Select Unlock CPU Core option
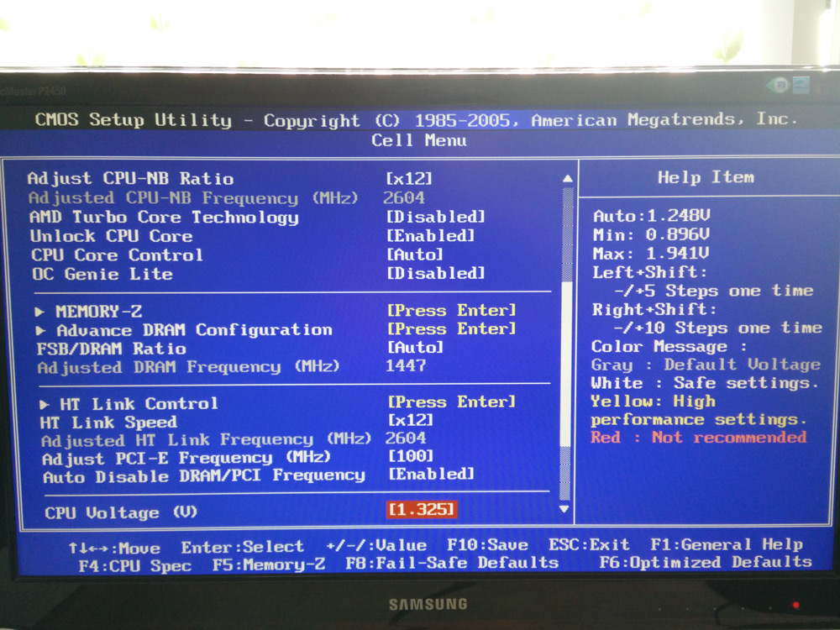840x630 pixels. coord(112,236)
